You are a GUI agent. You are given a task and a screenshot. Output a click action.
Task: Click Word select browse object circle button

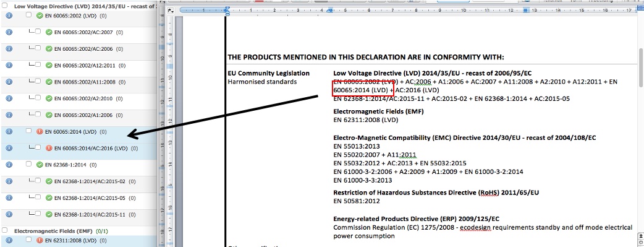[x=640, y=243]
